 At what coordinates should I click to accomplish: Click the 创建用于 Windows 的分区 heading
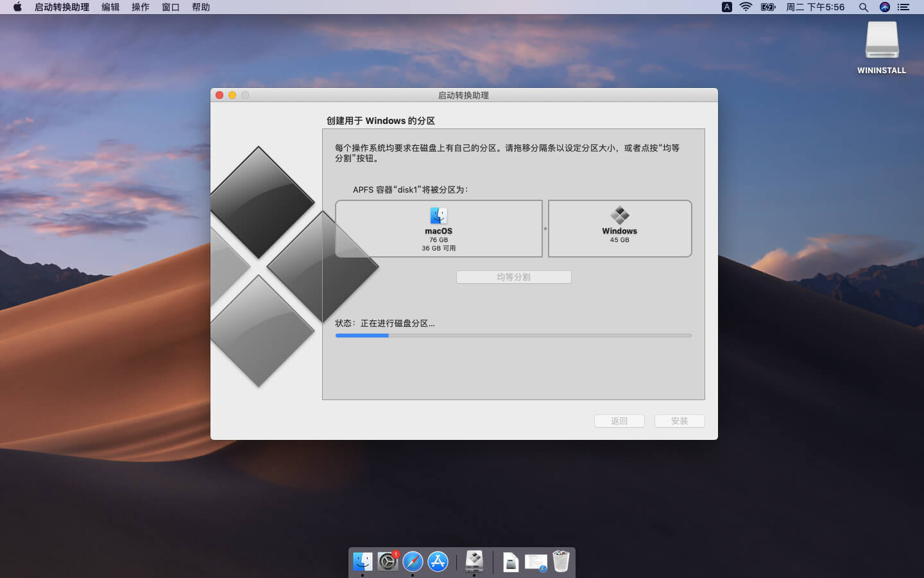coord(381,121)
